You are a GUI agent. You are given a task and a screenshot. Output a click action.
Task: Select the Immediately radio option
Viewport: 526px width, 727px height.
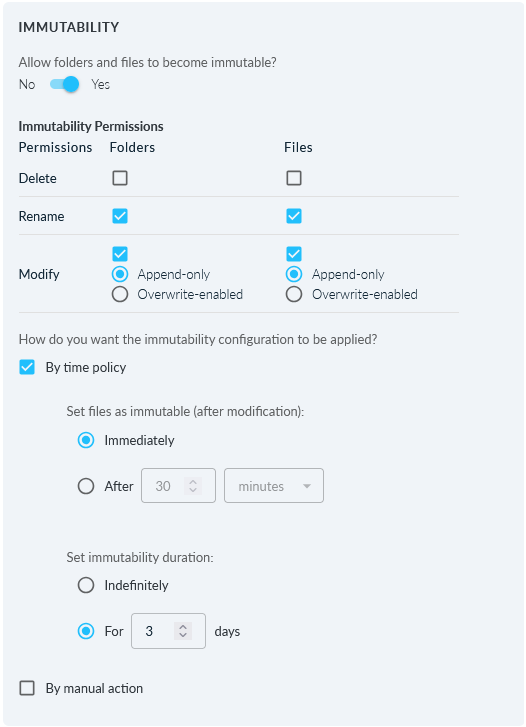86,440
